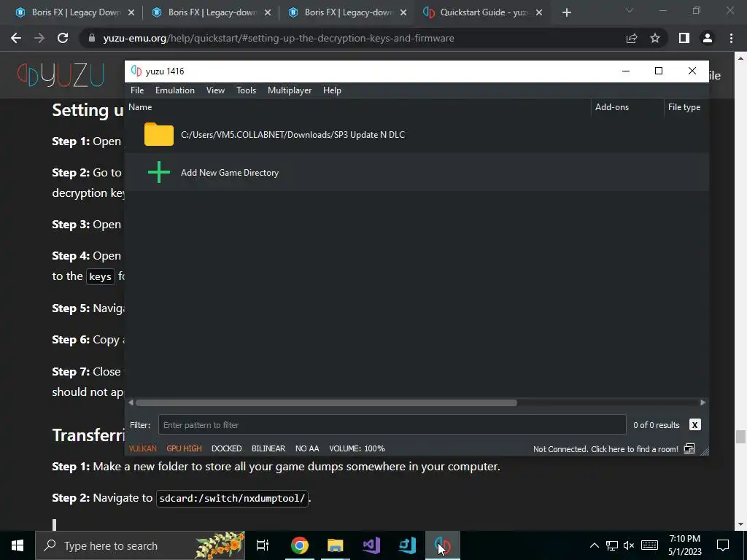
Task: Toggle BILINEAR filter status button
Action: [x=268, y=448]
